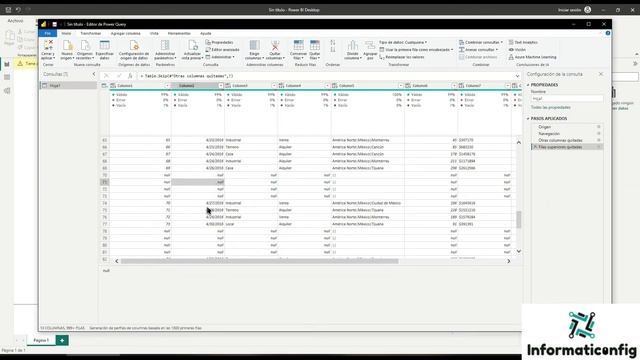Image resolution: width=640 pixels, height=360 pixels.
Task: Sort descending with the lower Ordenar icon
Action: point(333,50)
